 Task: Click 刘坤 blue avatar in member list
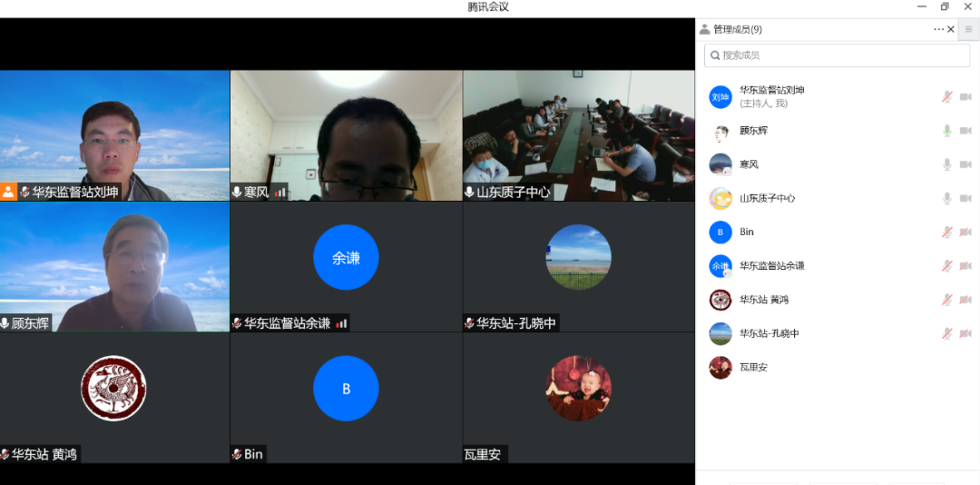click(720, 97)
